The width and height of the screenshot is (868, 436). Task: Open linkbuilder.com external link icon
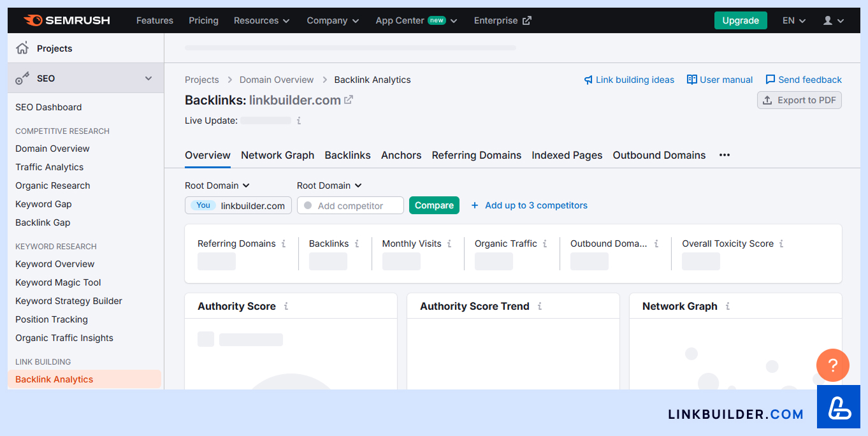tap(349, 100)
